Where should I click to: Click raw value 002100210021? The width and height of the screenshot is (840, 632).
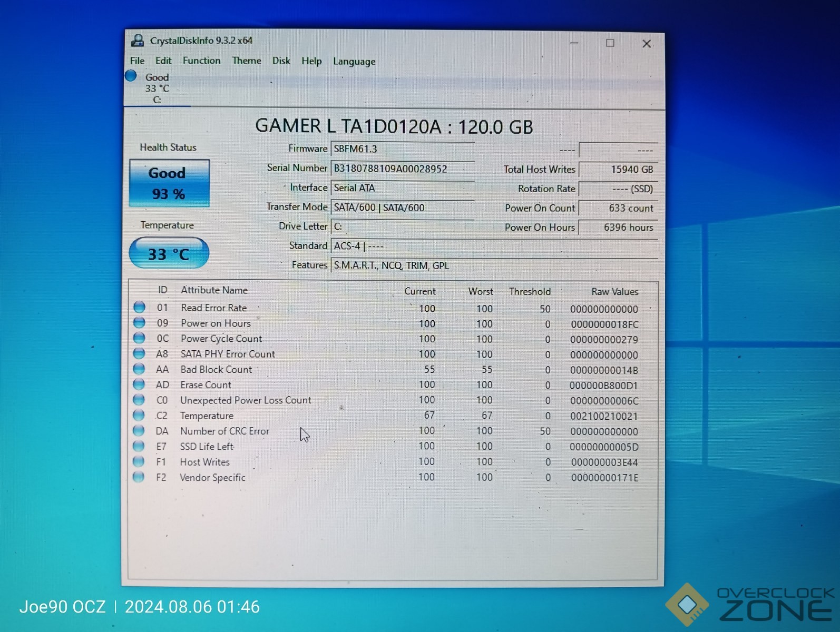(x=604, y=416)
